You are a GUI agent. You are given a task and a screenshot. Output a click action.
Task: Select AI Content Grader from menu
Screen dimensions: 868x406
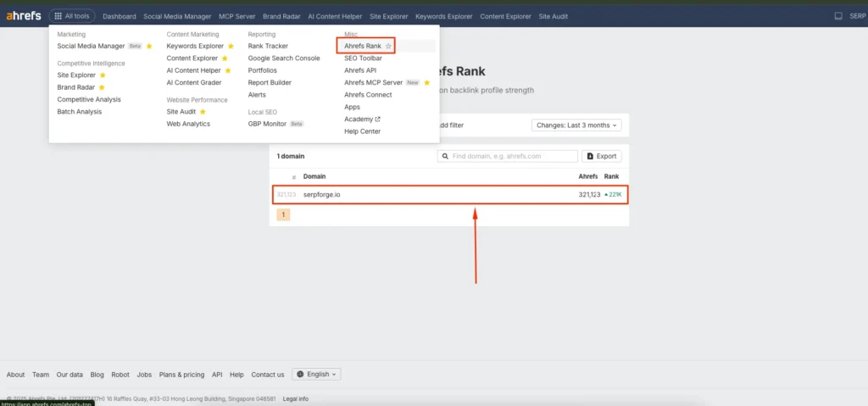pos(194,82)
